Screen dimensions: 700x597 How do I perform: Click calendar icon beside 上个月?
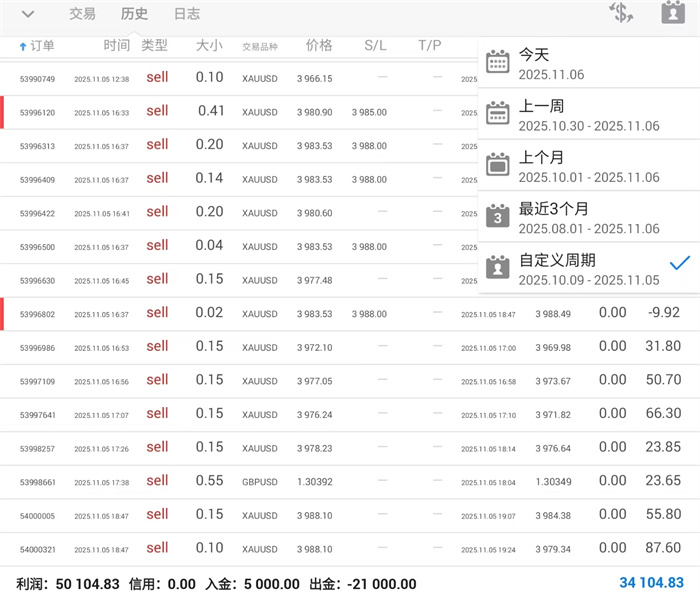(498, 164)
